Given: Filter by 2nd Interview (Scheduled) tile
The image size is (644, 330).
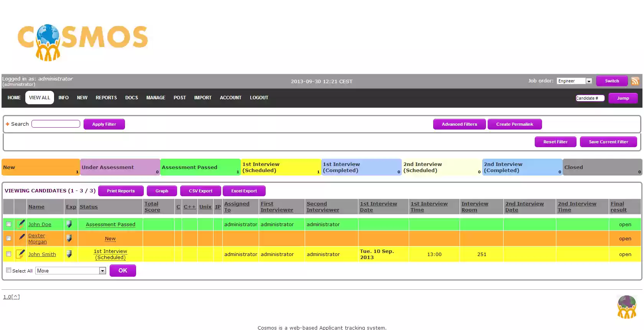Looking at the screenshot, I should tap(442, 167).
